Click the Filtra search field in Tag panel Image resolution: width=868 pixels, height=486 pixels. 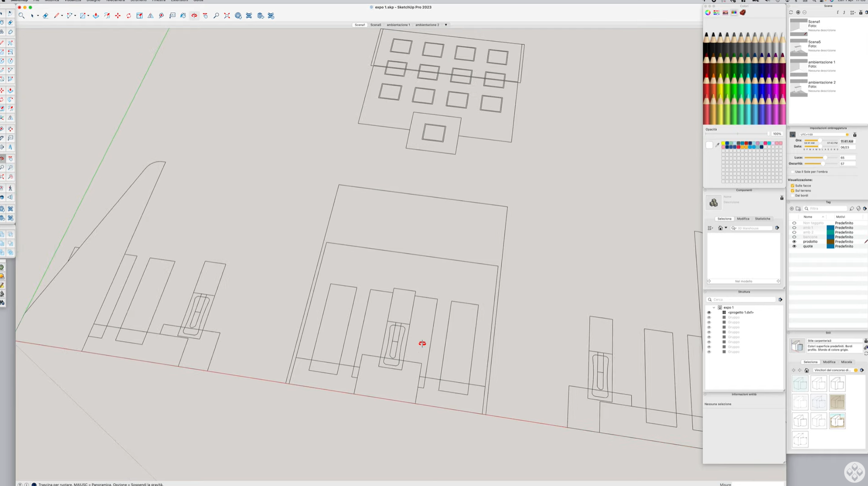click(x=828, y=209)
